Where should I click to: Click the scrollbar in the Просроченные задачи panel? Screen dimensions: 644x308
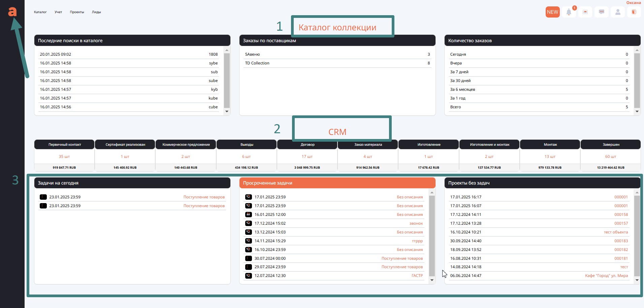click(432, 236)
